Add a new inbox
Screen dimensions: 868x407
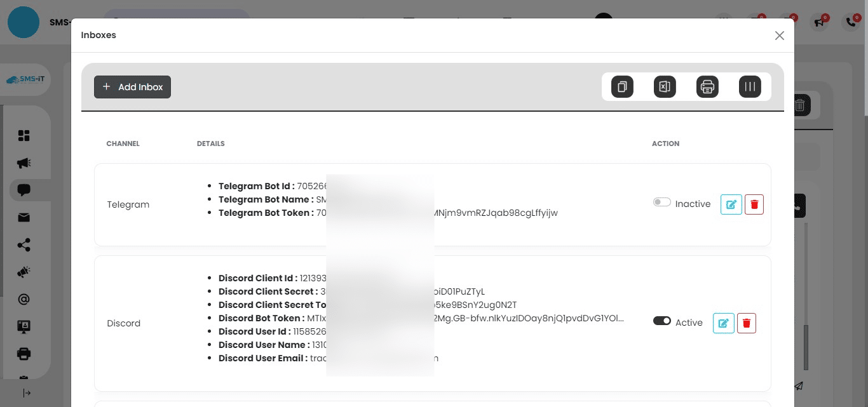coord(132,86)
